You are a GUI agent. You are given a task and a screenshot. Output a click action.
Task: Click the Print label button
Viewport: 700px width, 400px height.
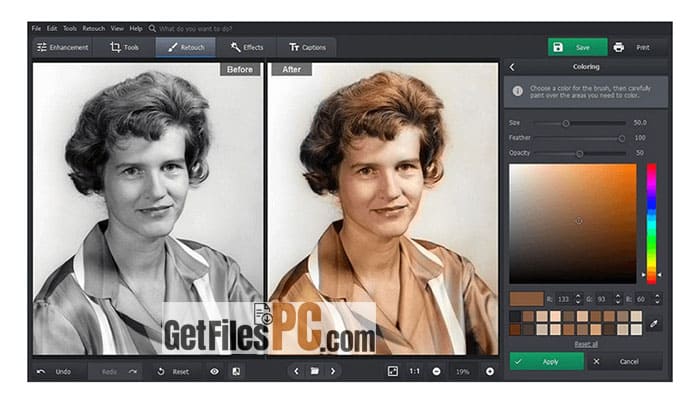[x=643, y=47]
